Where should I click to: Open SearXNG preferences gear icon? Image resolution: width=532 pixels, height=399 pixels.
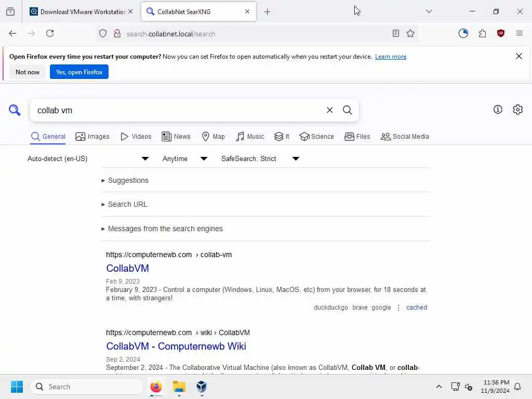[518, 110]
